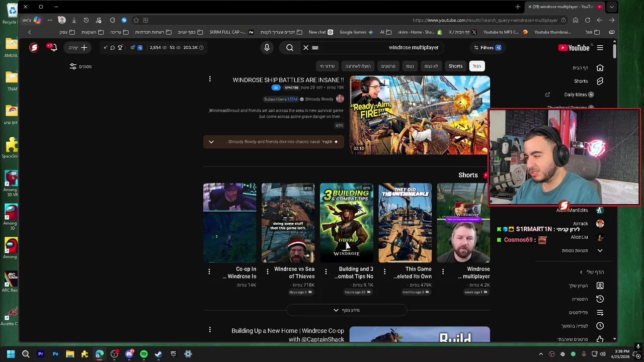The image size is (644, 362).
Task: Open the YouTube hamburger guide menu
Action: 600,48
